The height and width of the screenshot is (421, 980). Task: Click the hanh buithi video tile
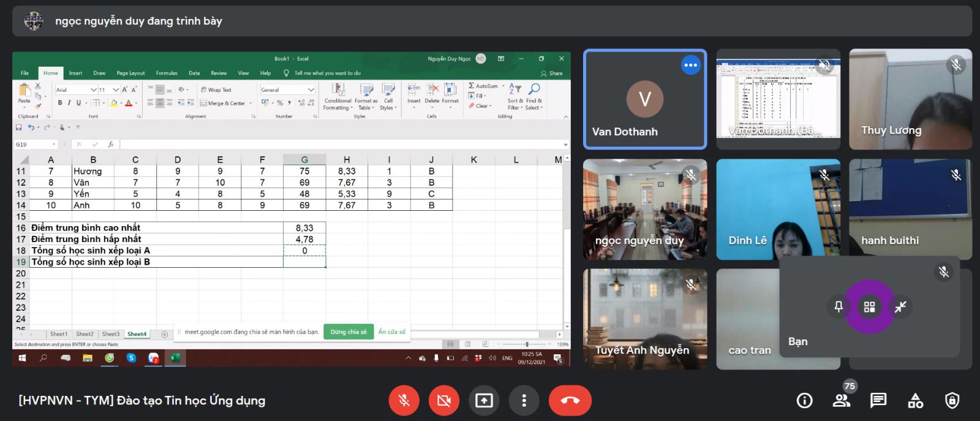coord(910,209)
